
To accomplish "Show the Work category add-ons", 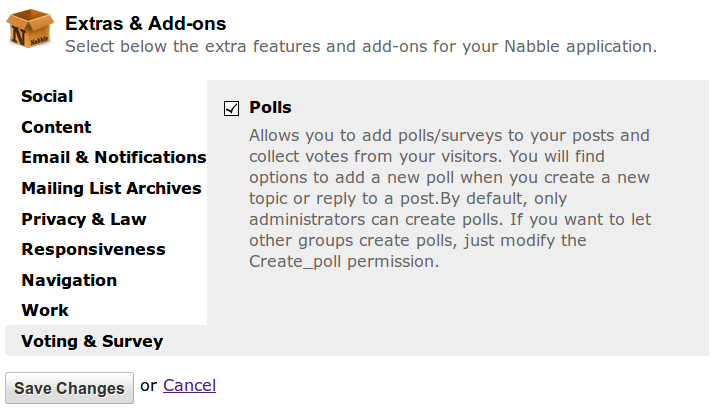I will tap(45, 310).
